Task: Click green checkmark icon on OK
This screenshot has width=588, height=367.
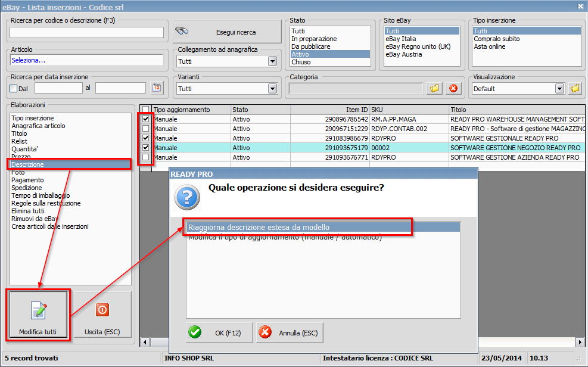Action: pos(195,332)
